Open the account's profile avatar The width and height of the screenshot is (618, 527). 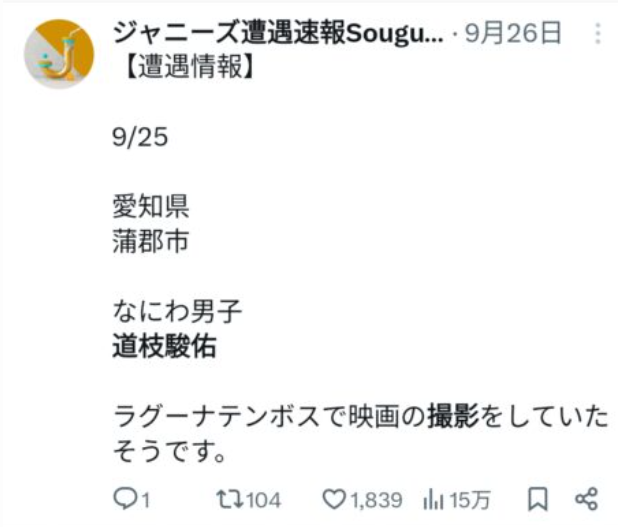(x=59, y=53)
